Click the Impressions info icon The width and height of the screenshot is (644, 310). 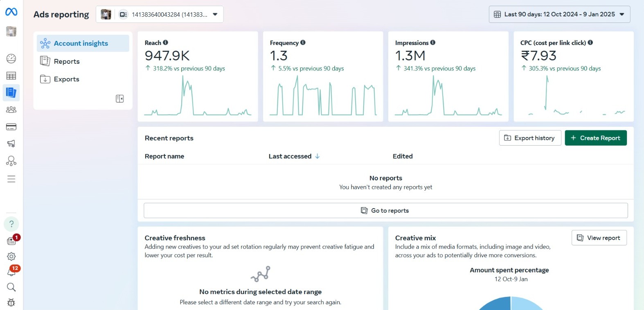click(x=433, y=43)
